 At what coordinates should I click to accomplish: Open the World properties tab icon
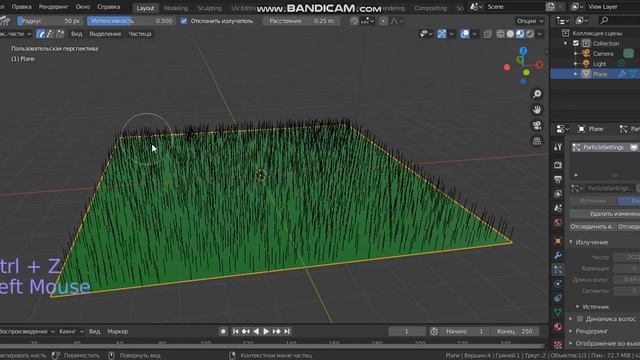click(558, 222)
